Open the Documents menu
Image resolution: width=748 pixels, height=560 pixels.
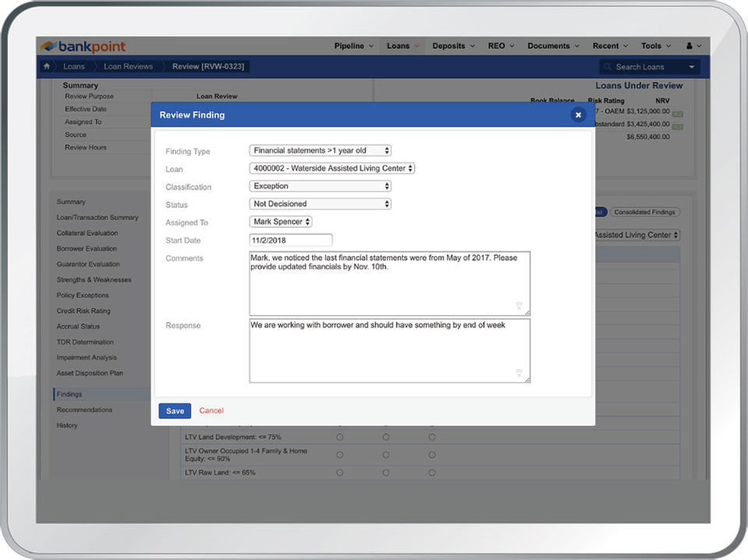[553, 46]
